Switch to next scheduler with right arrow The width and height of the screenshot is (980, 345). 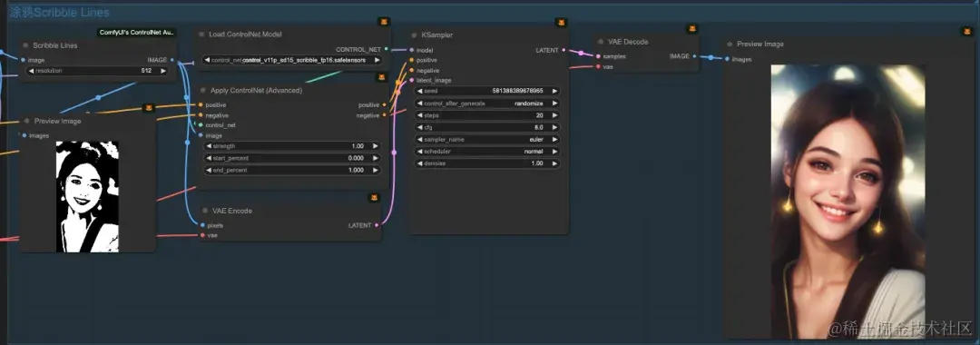coord(554,152)
